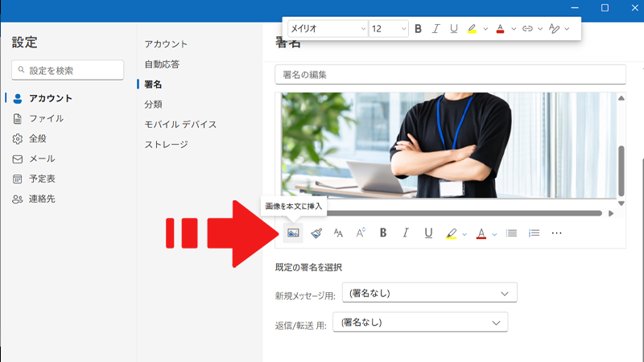Open more formatting options ellipsis
Image resolution: width=644 pixels, height=362 pixels.
(x=556, y=233)
